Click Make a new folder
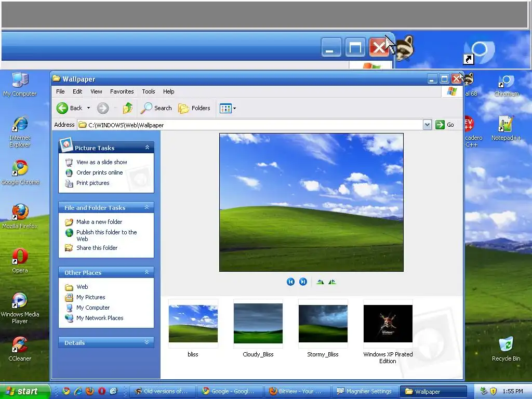This screenshot has height=399, width=532. point(99,222)
